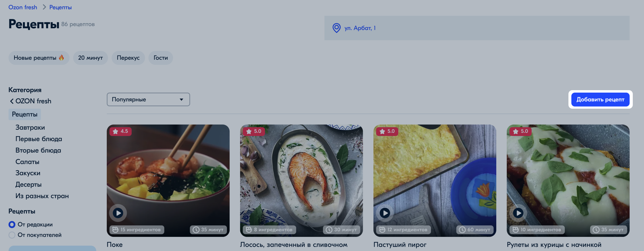Open the Популярные sorting dropdown
This screenshot has width=644, height=251.
[x=148, y=99]
